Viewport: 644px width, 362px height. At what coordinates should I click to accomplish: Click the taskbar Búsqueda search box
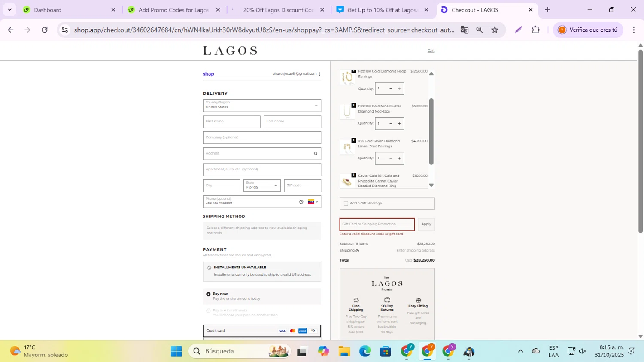[x=240, y=351]
